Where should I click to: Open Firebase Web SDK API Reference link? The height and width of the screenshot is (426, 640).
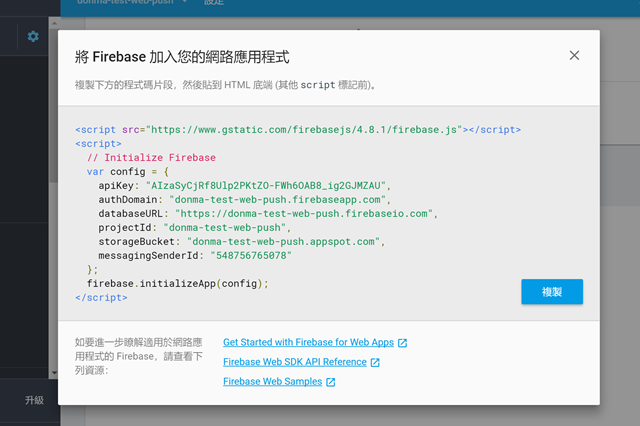click(295, 362)
